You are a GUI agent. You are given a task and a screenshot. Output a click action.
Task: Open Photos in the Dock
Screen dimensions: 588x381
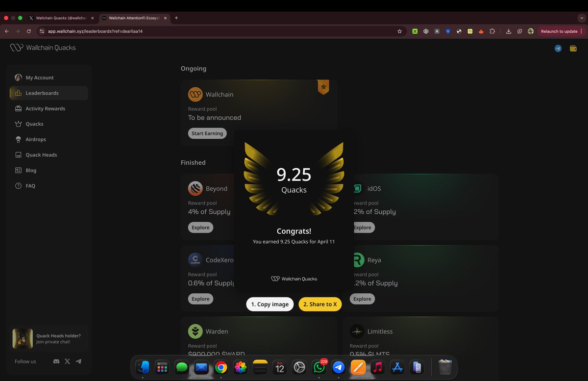(241, 367)
